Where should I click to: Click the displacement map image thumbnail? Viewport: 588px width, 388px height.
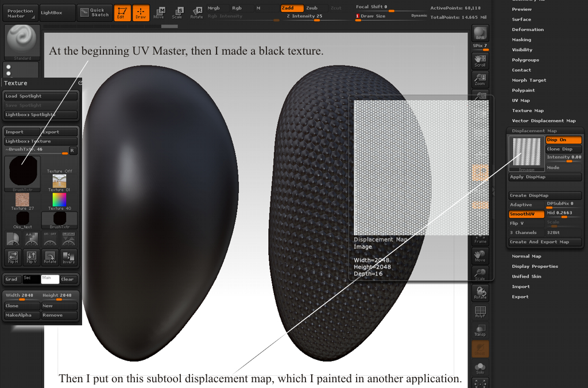527,153
